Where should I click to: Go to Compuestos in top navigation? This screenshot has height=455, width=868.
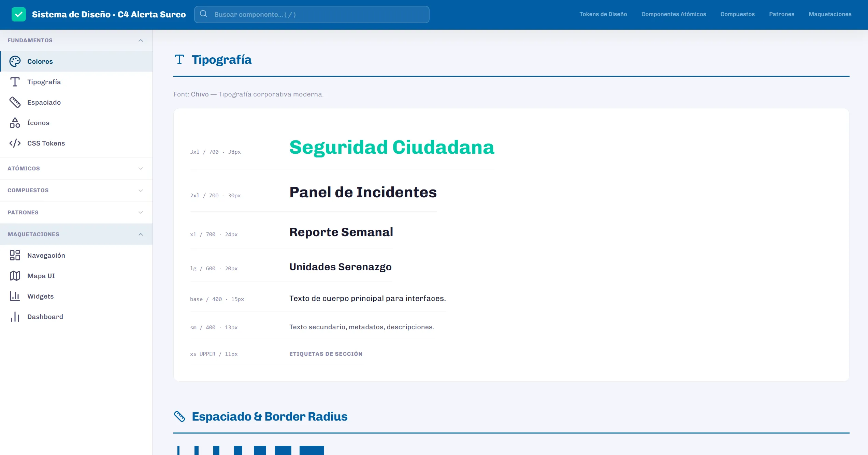coord(738,14)
